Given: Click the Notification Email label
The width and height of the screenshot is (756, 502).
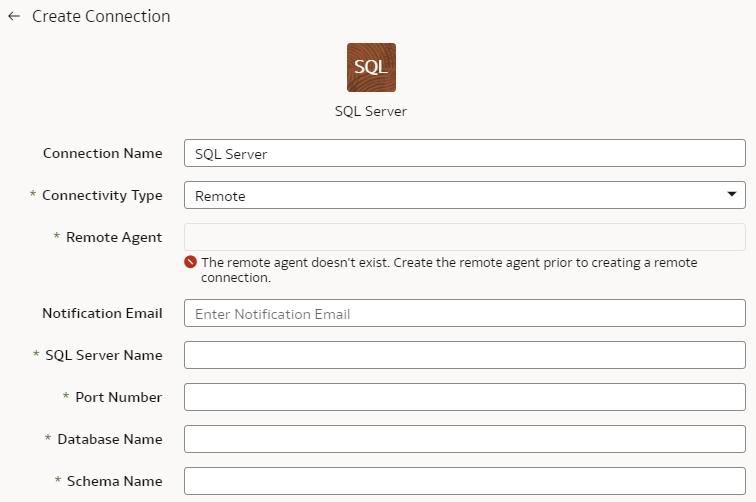Looking at the screenshot, I should click(x=102, y=313).
